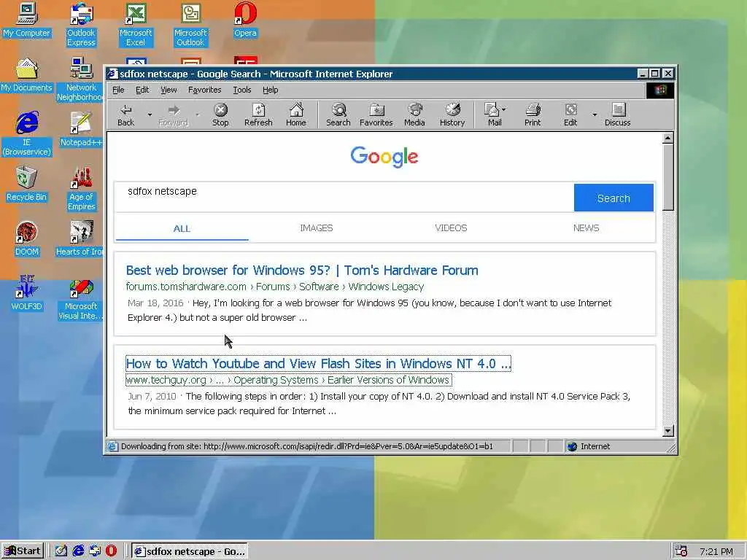Select the IE (Browservice) desktop icon
This screenshot has width=747, height=560.
[27, 134]
